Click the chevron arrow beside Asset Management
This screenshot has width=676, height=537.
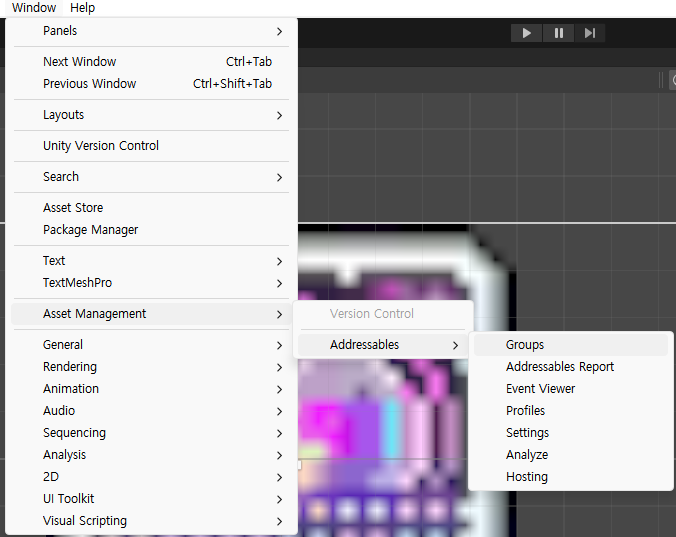click(x=279, y=315)
